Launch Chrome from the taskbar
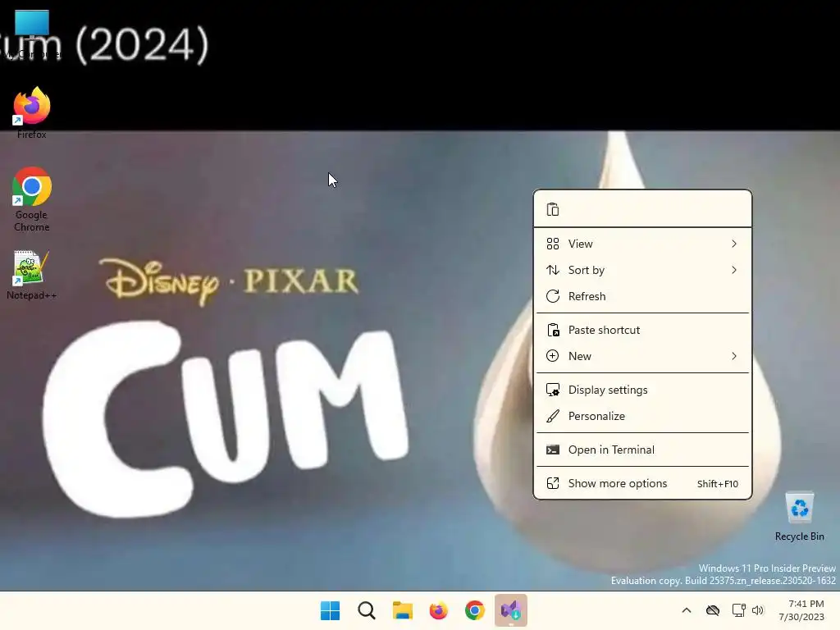 pyautogui.click(x=475, y=610)
